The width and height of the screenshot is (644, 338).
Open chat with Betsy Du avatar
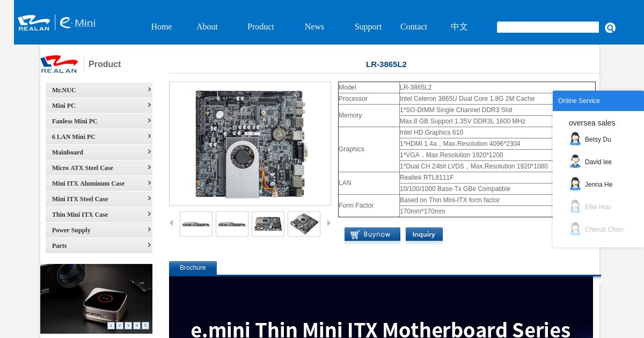coord(575,139)
